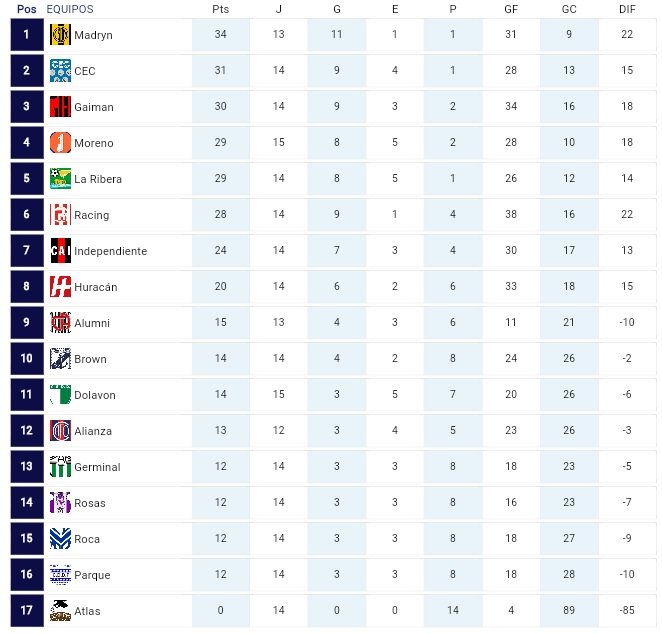Click the DIF column header

[627, 9]
